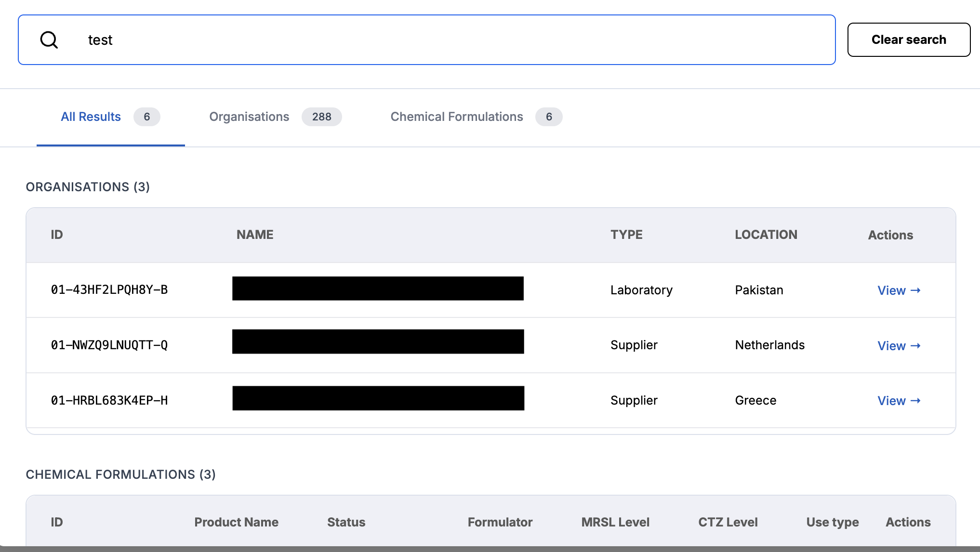Click the CHEMICAL FORMULATIONS (3) section heading
Screen dimensions: 980x552
coord(120,474)
